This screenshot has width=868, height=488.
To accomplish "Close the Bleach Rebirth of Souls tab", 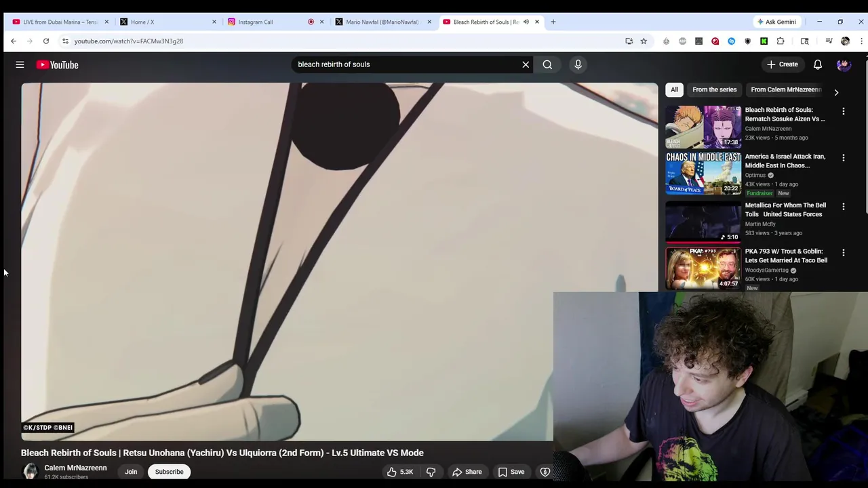I will [537, 22].
